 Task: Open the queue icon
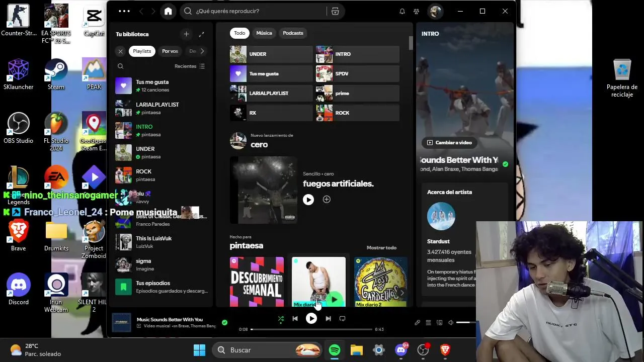tap(428, 323)
